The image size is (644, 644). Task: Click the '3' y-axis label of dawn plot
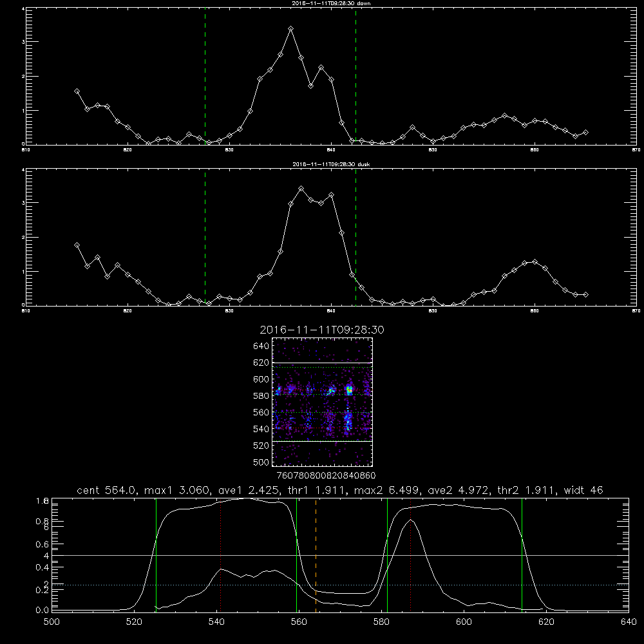pos(23,42)
